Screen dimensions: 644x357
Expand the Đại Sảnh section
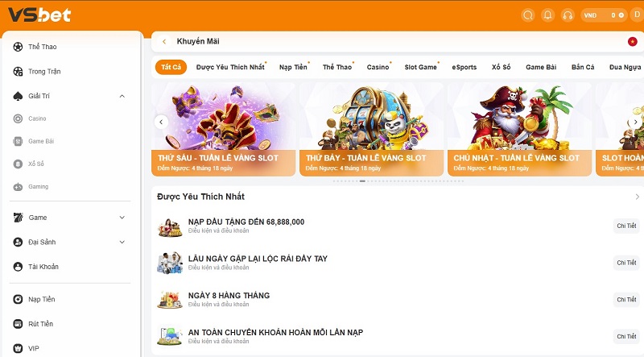pyautogui.click(x=122, y=242)
